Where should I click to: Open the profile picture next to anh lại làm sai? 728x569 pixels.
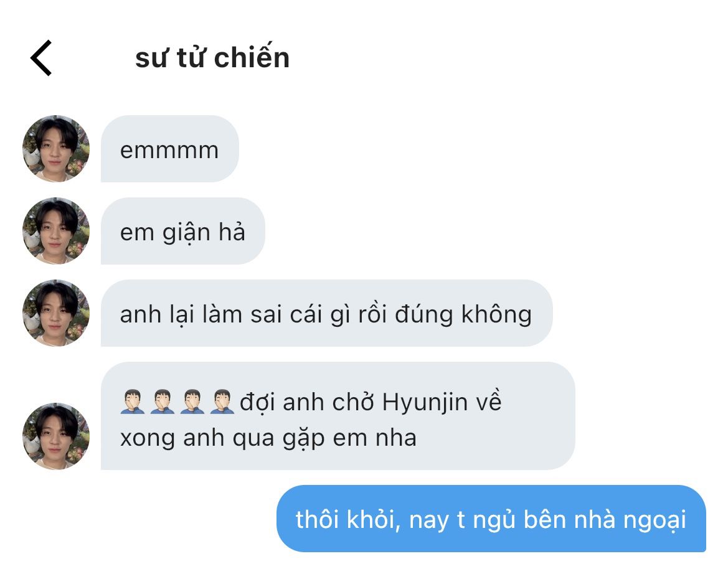pyautogui.click(x=56, y=313)
